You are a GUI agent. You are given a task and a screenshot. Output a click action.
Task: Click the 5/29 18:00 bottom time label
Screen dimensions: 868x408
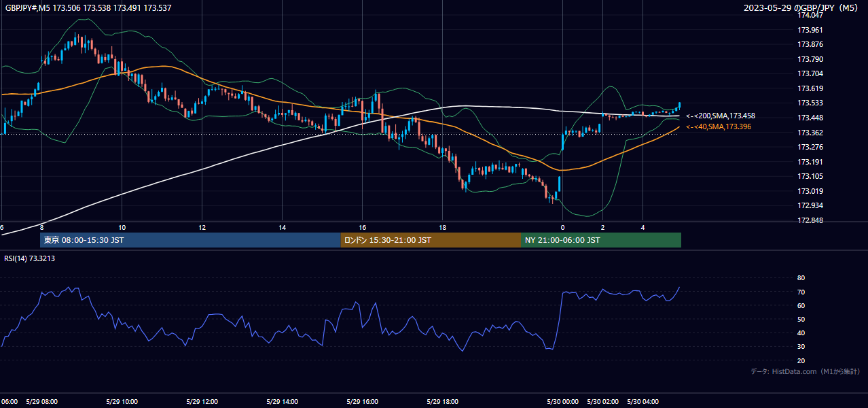coord(442,402)
